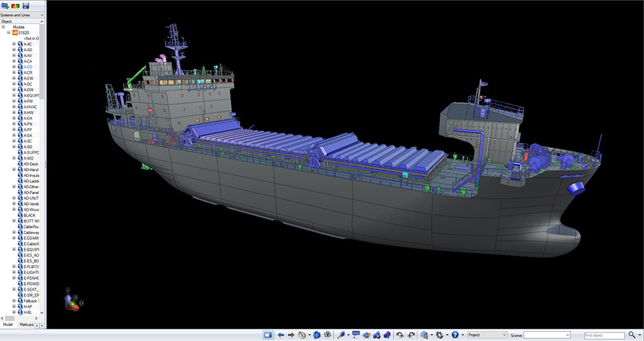Switch to the Model tab
Screen dimensions: 644x341
point(8,326)
